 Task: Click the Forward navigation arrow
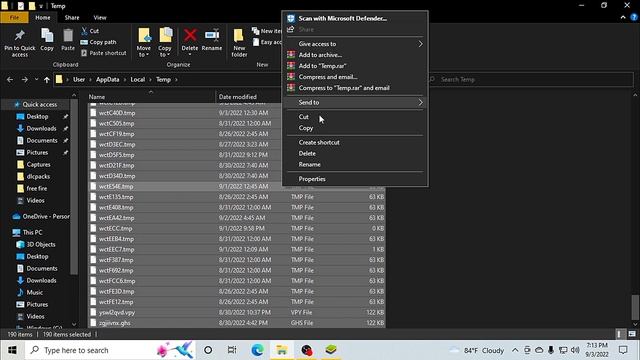24,80
